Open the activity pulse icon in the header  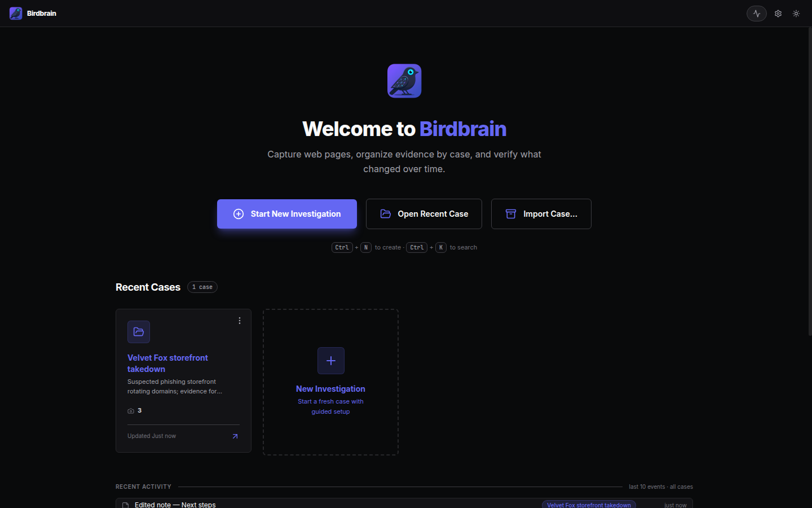756,14
